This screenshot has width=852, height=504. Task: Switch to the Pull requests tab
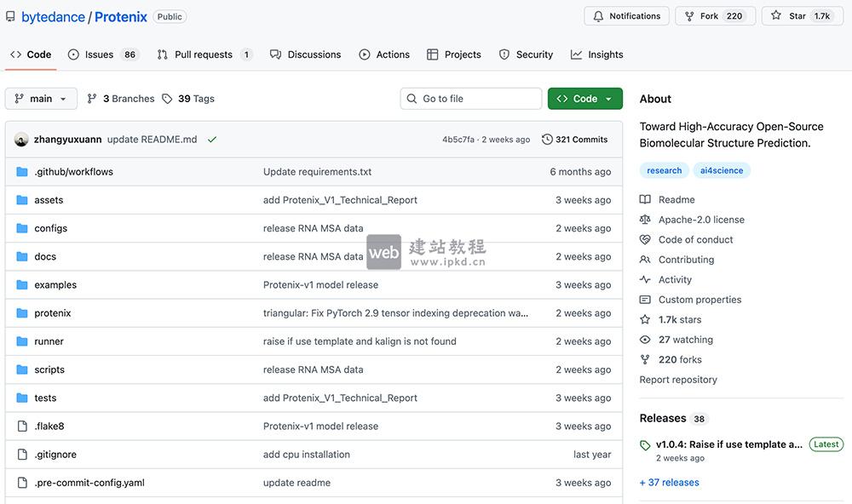pyautogui.click(x=204, y=54)
